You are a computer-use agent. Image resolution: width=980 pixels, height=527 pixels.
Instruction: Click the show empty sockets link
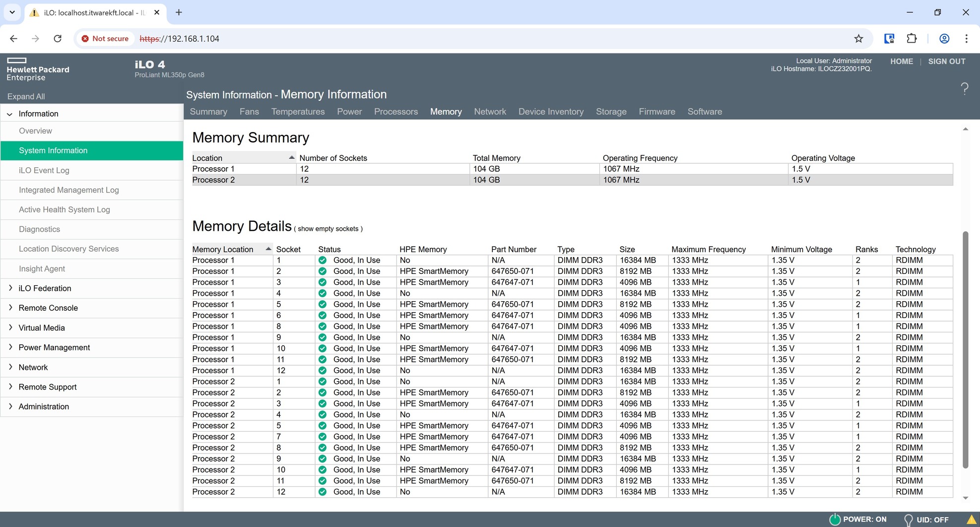pos(328,229)
